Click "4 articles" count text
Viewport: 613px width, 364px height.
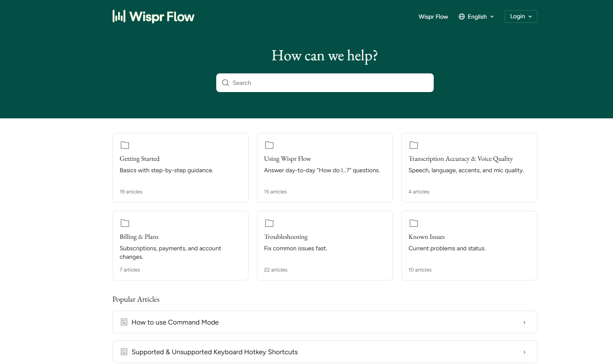point(419,192)
